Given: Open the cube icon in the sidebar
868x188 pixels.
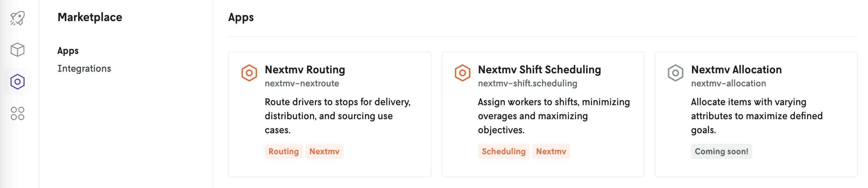Looking at the screenshot, I should [x=17, y=50].
